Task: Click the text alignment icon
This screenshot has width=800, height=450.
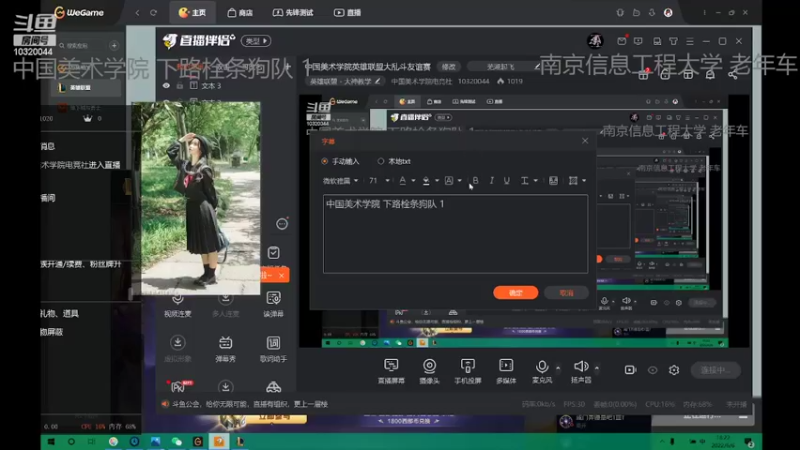Action: (524, 181)
